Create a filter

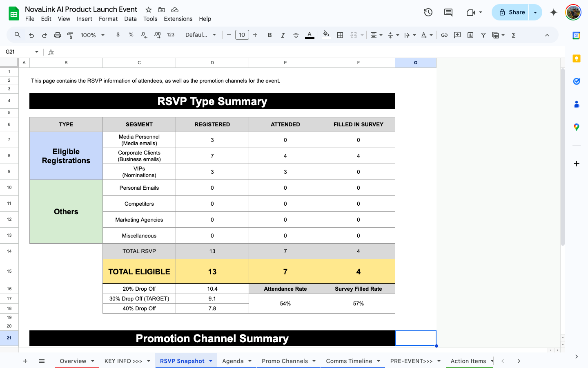click(483, 35)
